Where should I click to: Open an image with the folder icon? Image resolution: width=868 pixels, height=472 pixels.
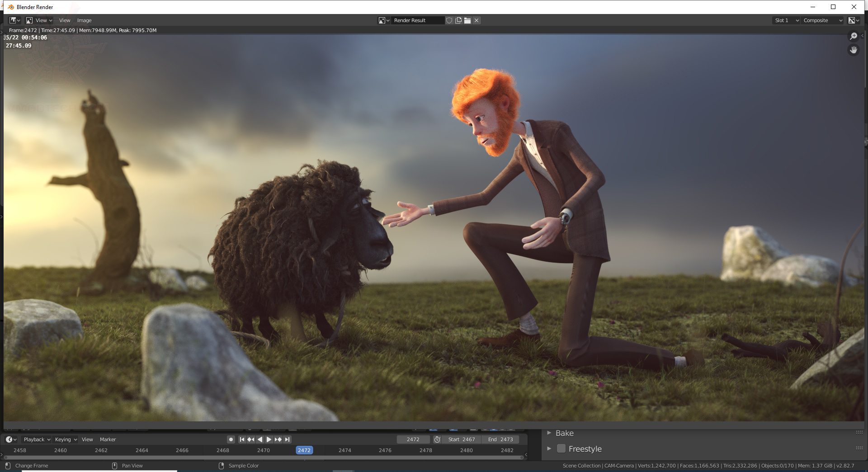click(467, 20)
